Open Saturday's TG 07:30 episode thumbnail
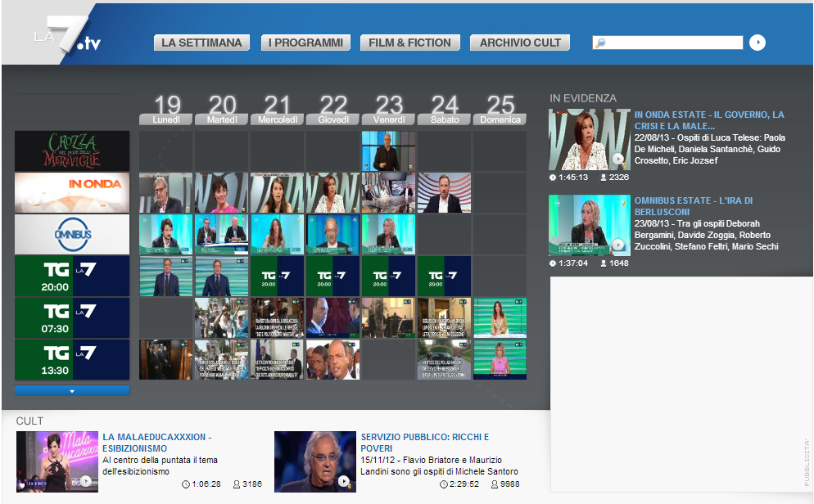 pos(445,317)
